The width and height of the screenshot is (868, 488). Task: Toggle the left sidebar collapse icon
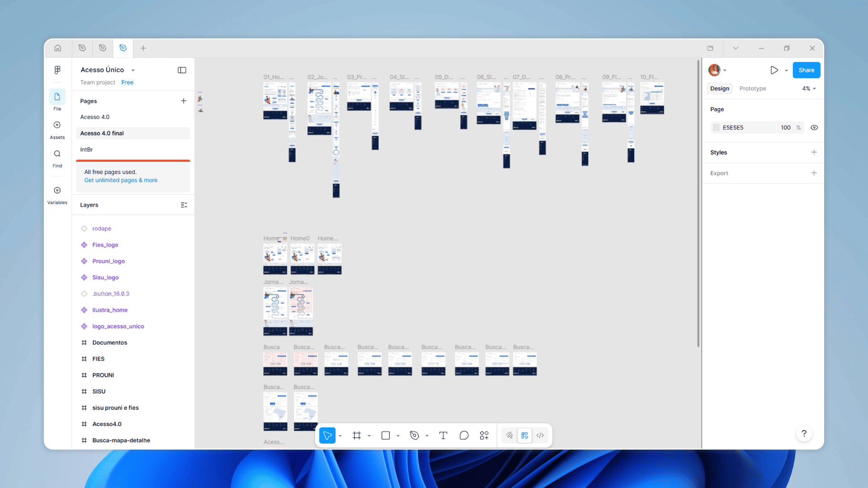182,70
